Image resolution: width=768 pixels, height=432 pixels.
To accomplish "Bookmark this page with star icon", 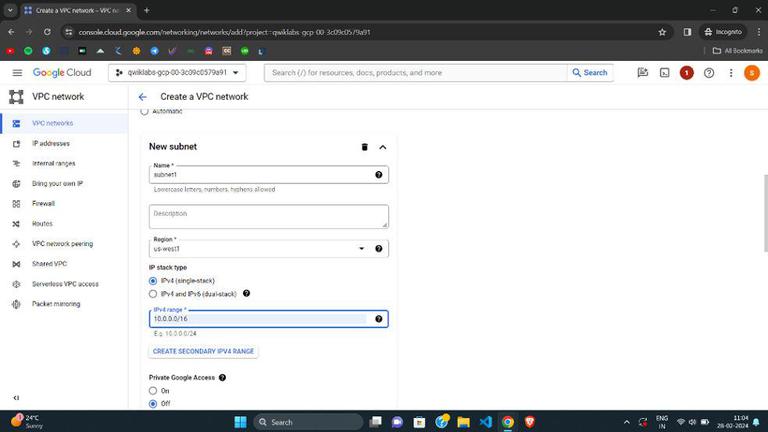I will coord(662,32).
